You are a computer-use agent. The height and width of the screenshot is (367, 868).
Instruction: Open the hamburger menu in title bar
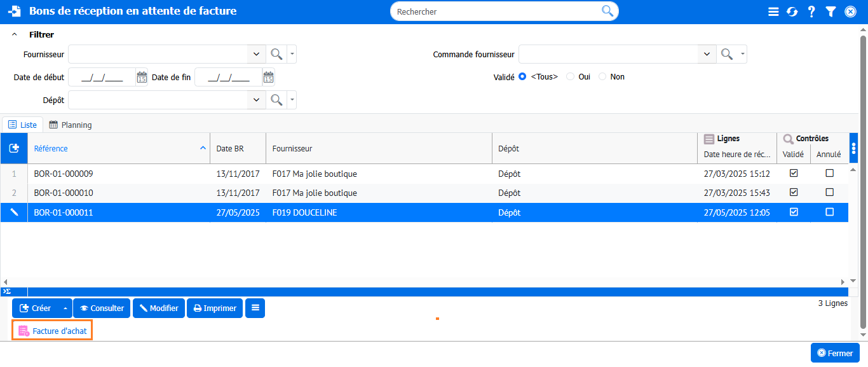tap(773, 11)
